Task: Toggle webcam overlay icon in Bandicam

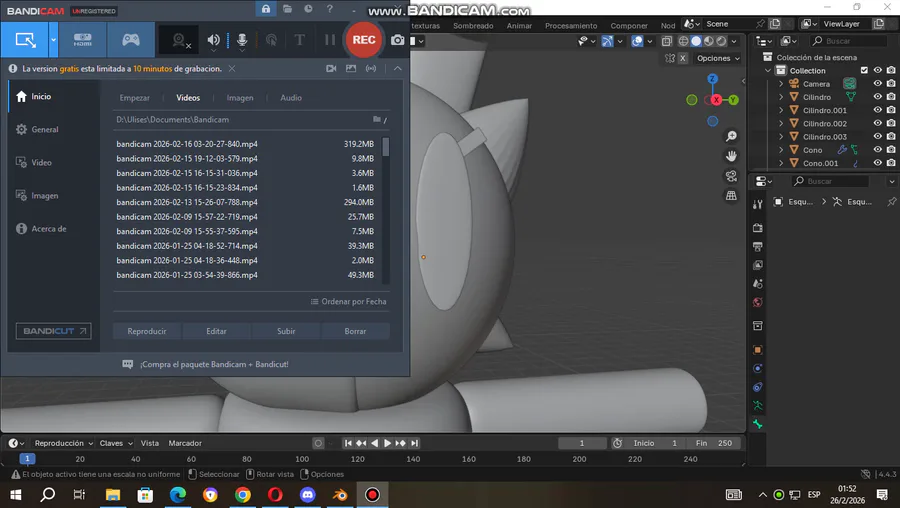Action: (x=179, y=40)
